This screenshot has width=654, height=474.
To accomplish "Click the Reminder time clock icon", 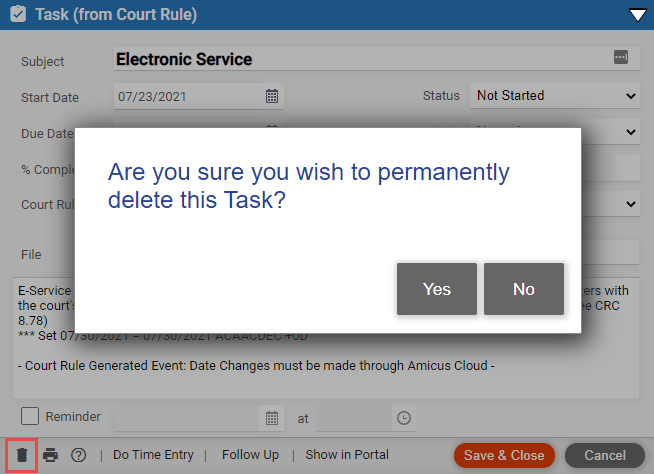I will (404, 418).
